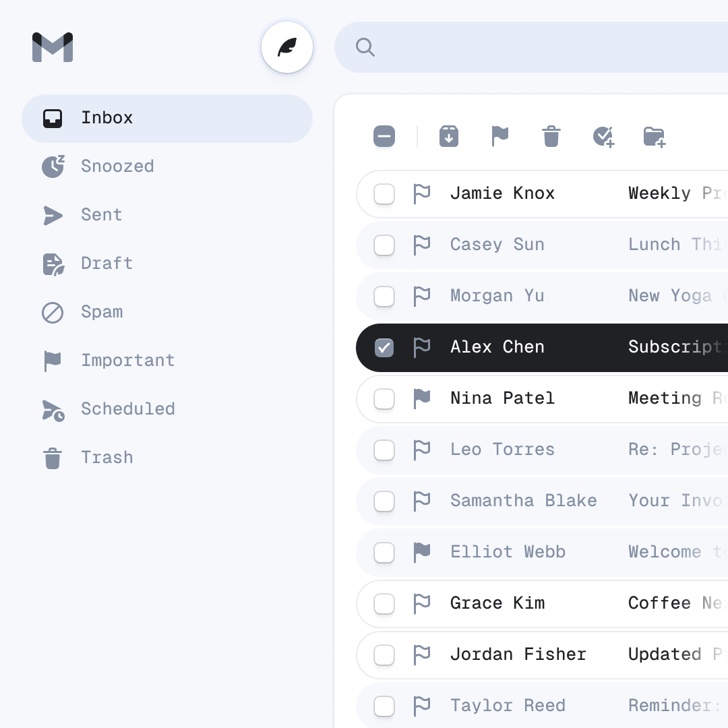Click the Snoozed clock icon in sidebar

coord(53,166)
